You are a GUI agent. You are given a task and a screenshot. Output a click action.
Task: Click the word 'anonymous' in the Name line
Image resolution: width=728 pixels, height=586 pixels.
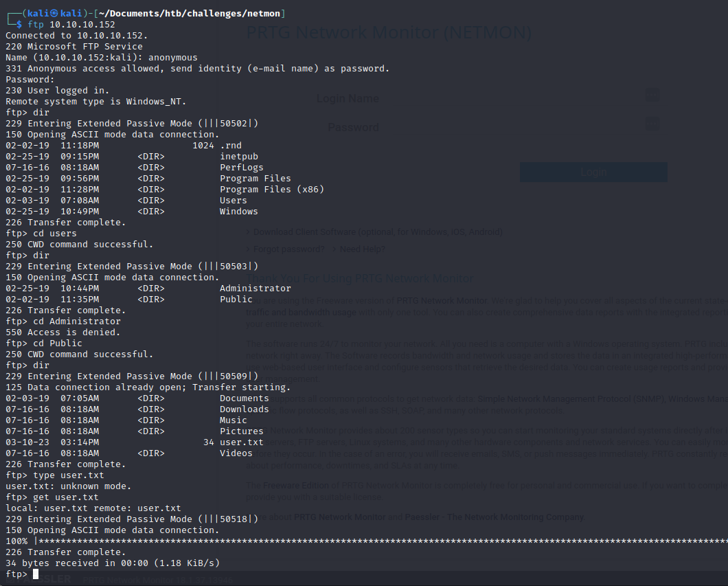[x=172, y=58]
